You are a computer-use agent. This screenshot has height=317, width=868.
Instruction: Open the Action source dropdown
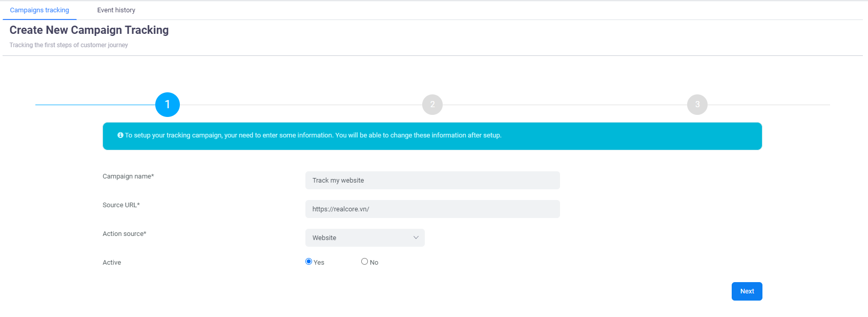(365, 238)
